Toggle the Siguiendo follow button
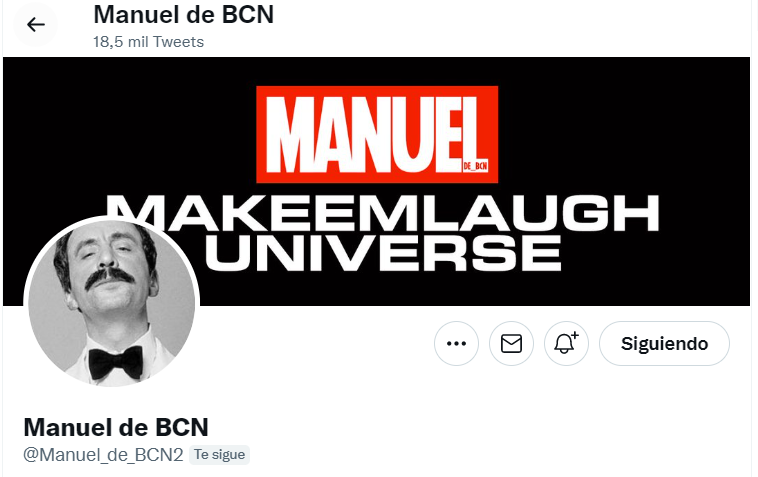The height and width of the screenshot is (477, 758). (664, 344)
